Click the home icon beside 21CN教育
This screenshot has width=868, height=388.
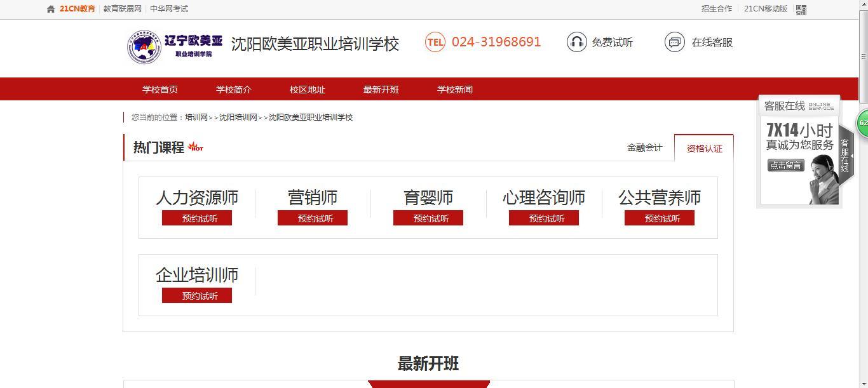51,10
